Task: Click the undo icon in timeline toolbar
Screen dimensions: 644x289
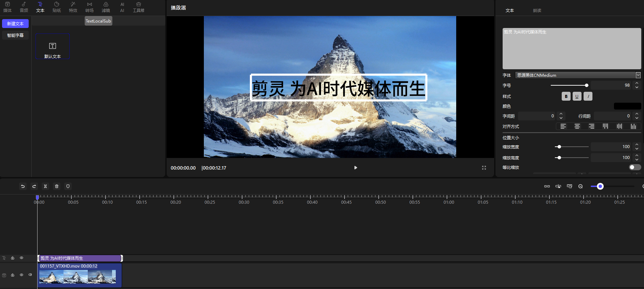Action: (23, 186)
